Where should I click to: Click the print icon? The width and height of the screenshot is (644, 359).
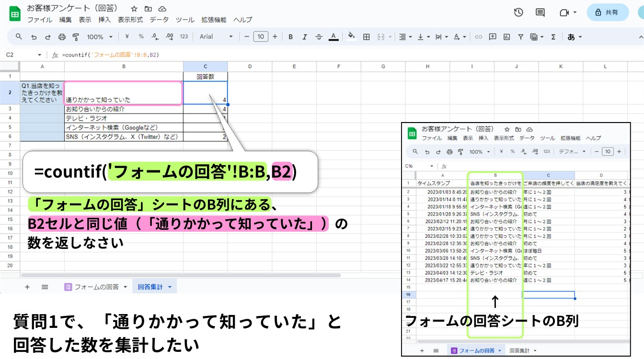click(x=62, y=37)
